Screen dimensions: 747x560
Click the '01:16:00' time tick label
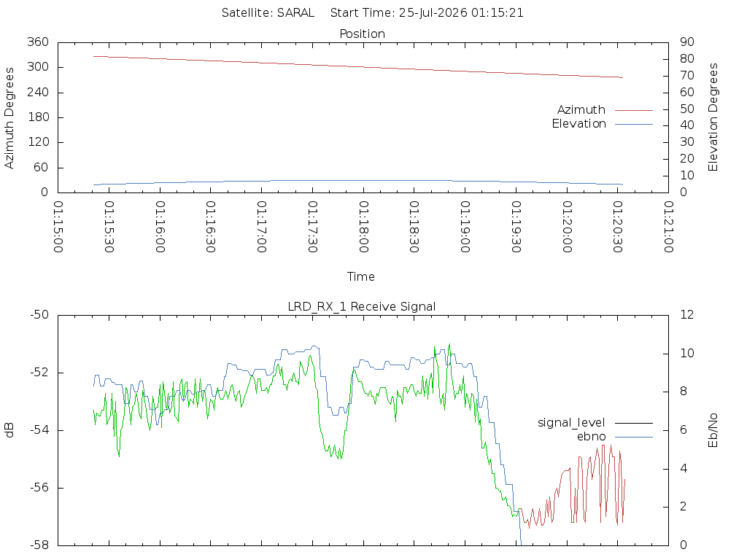pos(160,227)
